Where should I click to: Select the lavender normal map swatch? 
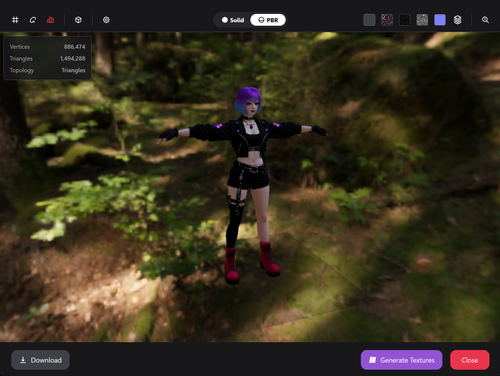click(x=440, y=20)
